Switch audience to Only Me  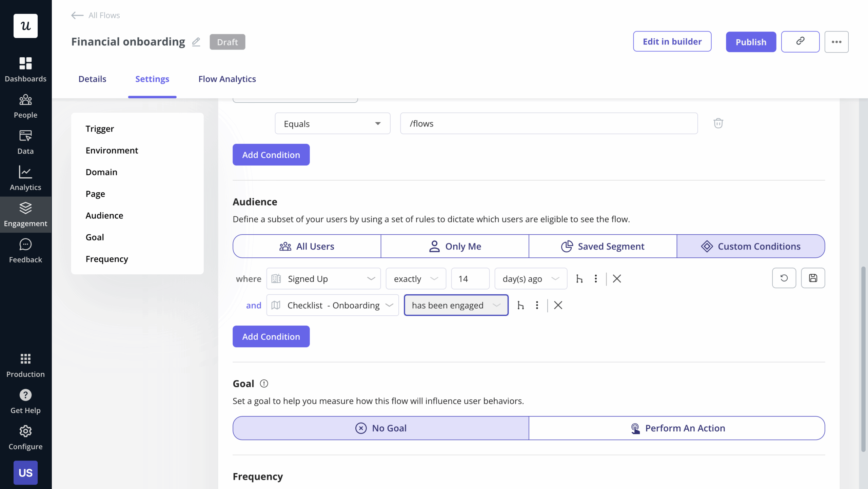click(x=455, y=246)
